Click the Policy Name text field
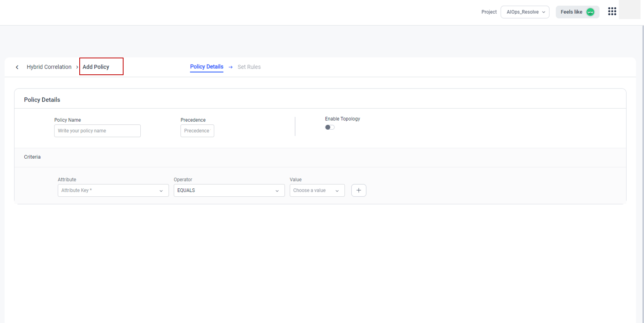This screenshot has height=323, width=644. click(x=97, y=131)
